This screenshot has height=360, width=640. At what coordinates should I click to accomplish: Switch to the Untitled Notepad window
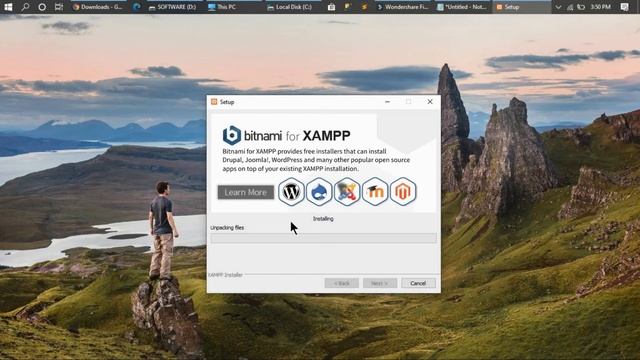[462, 7]
